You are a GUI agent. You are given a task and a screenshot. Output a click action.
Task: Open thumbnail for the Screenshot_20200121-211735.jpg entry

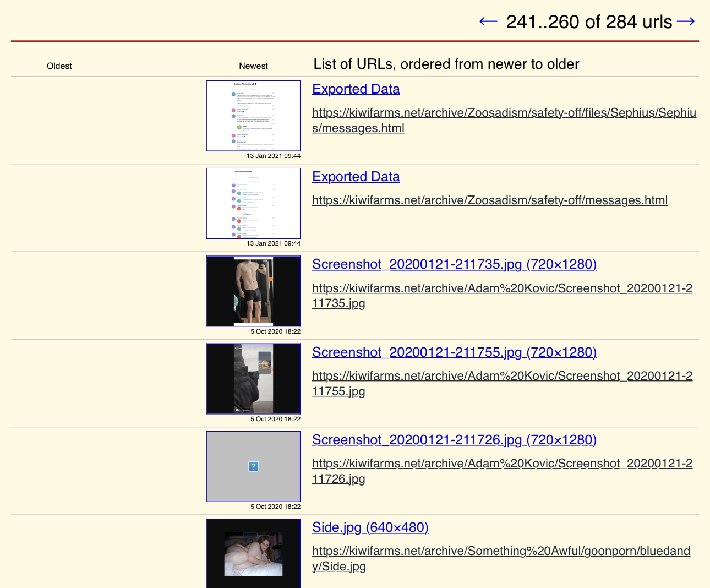[x=253, y=291]
